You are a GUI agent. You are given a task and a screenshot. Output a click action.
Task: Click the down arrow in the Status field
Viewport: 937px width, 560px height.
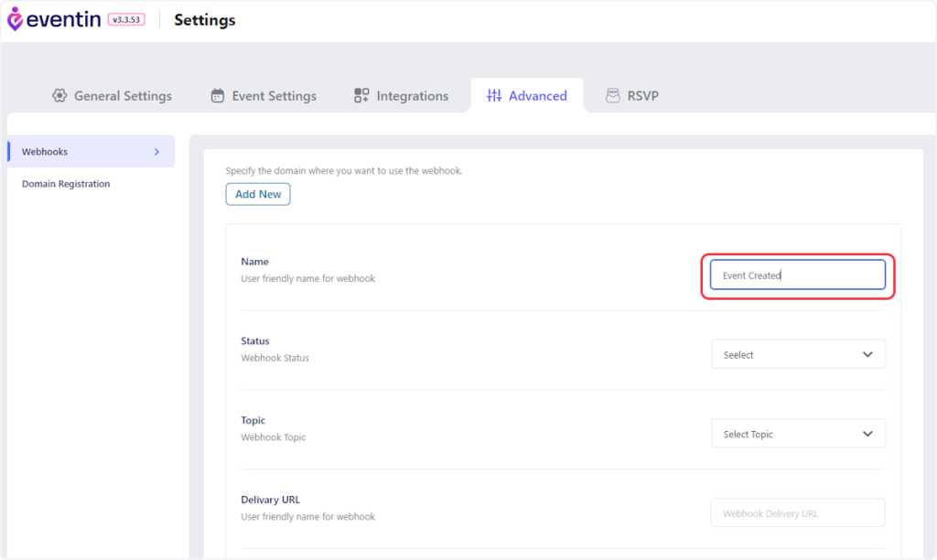pyautogui.click(x=867, y=355)
